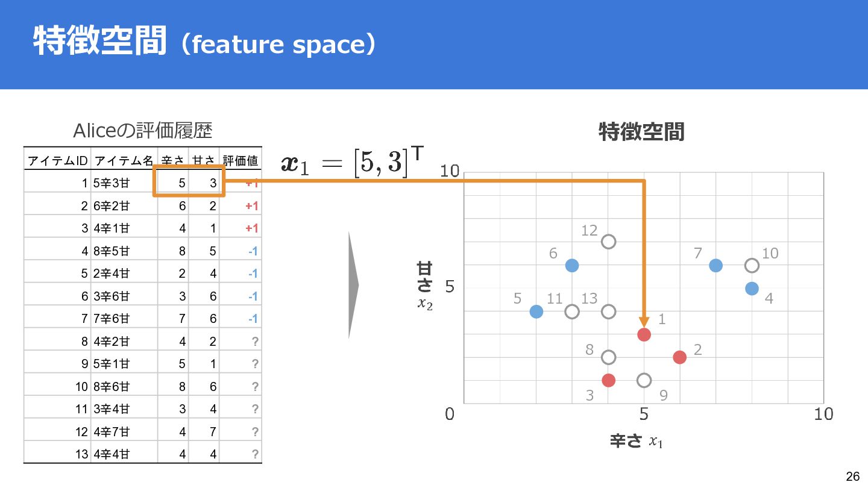868x488 pixels.
Task: Select the hollow point labeled 12
Action: tap(608, 242)
